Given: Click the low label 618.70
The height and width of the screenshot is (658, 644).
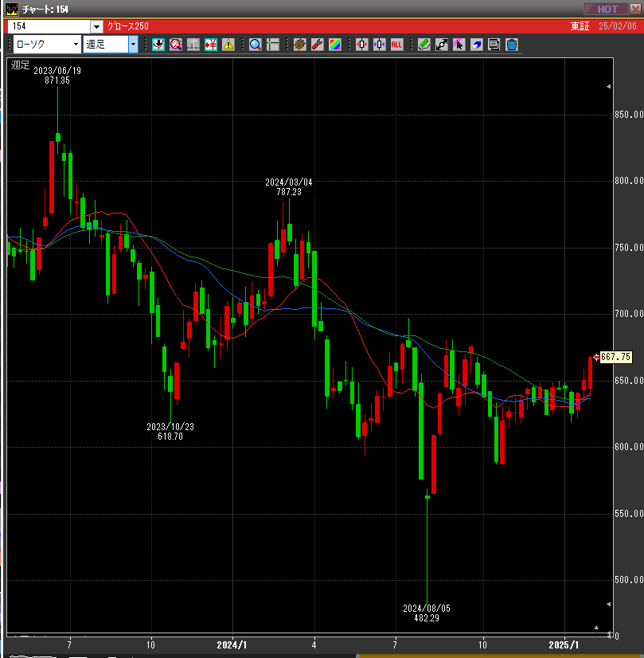Looking at the screenshot, I should (170, 437).
